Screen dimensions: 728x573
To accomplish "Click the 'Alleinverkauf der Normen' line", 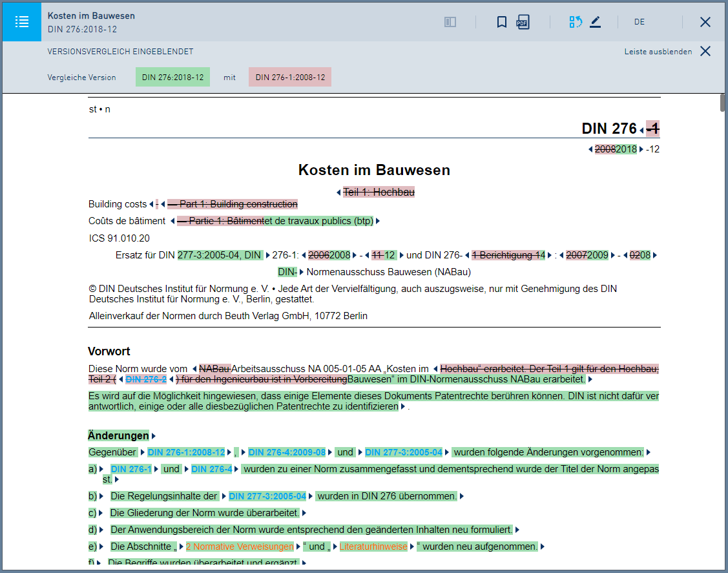I will 228,316.
